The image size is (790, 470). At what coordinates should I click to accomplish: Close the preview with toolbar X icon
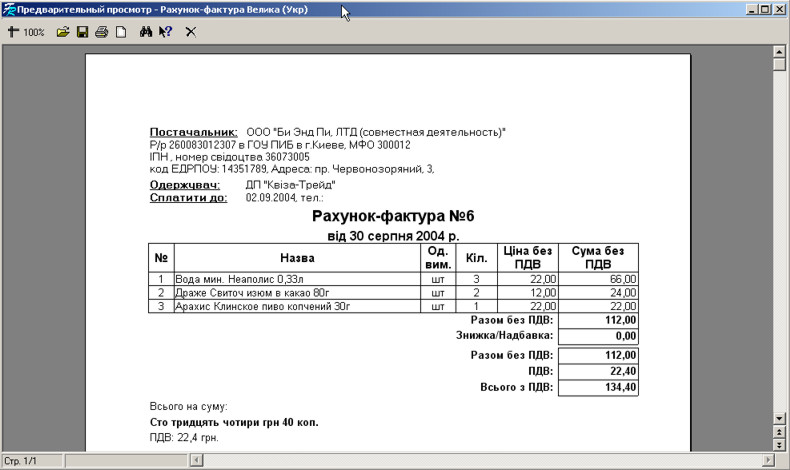tap(190, 32)
